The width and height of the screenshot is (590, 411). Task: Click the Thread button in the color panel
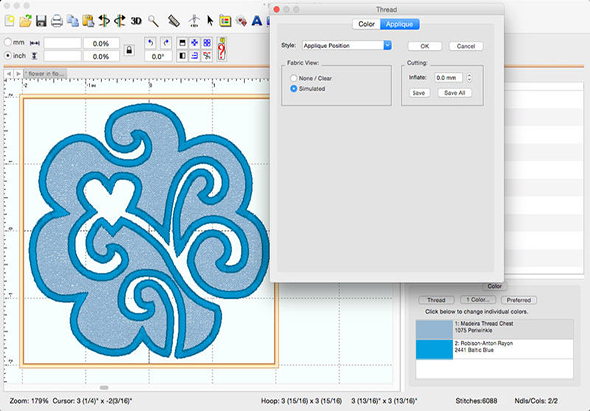click(436, 300)
